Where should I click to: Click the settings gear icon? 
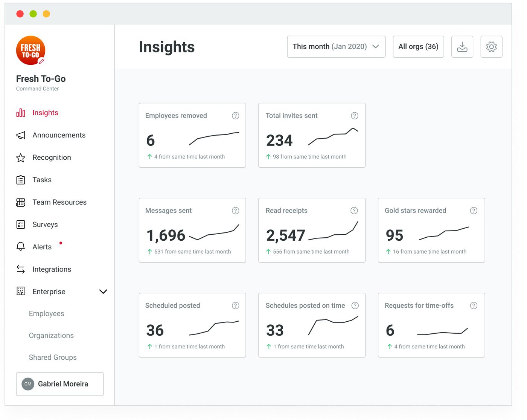[491, 47]
